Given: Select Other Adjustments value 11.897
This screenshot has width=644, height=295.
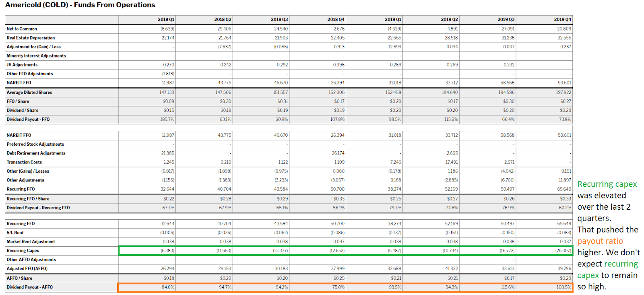Looking at the screenshot, I should pyautogui.click(x=565, y=180).
